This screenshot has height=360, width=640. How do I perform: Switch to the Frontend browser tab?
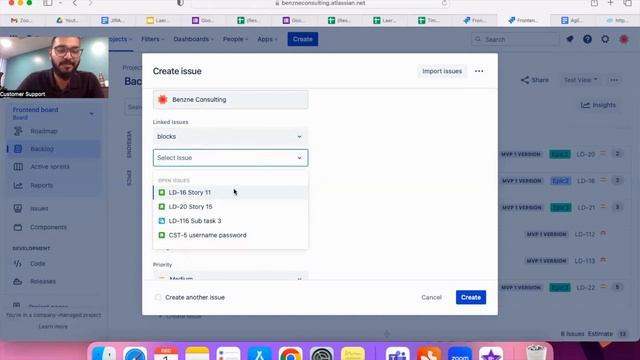[x=523, y=20]
